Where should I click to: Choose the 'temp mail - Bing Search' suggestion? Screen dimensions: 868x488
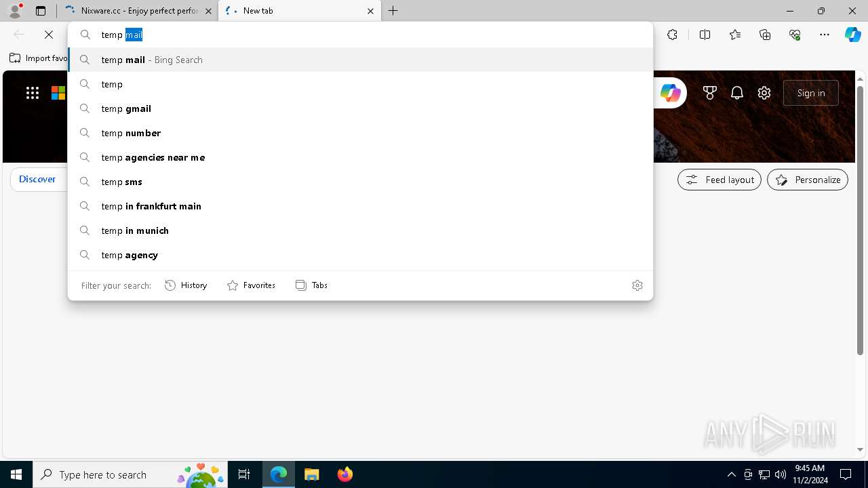360,60
